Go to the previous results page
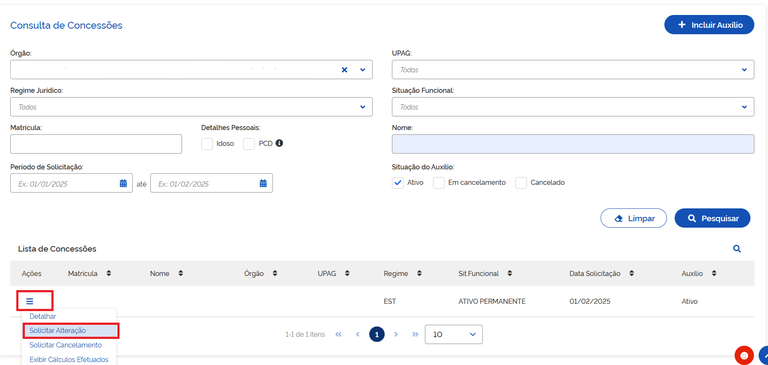This screenshot has width=768, height=365. [358, 335]
